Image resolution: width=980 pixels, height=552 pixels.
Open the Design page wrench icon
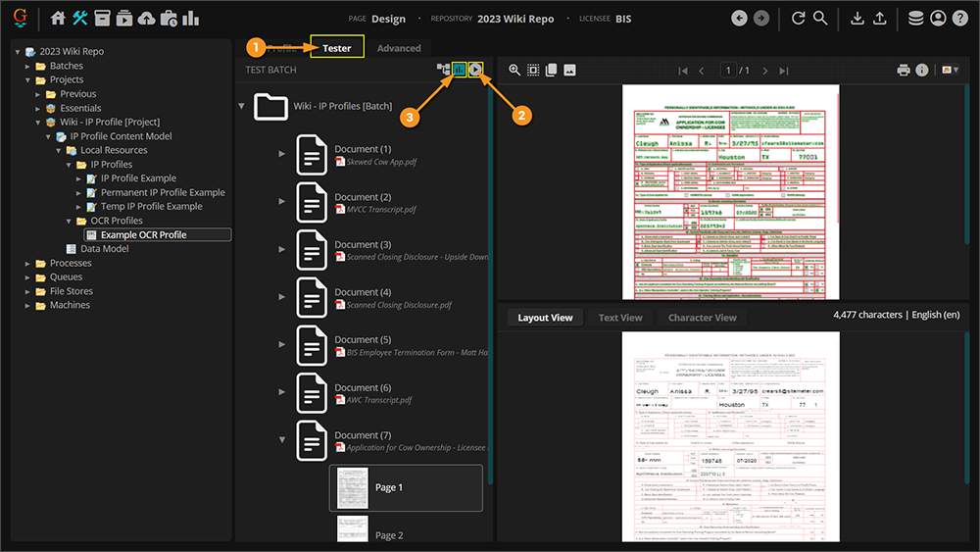(80, 19)
